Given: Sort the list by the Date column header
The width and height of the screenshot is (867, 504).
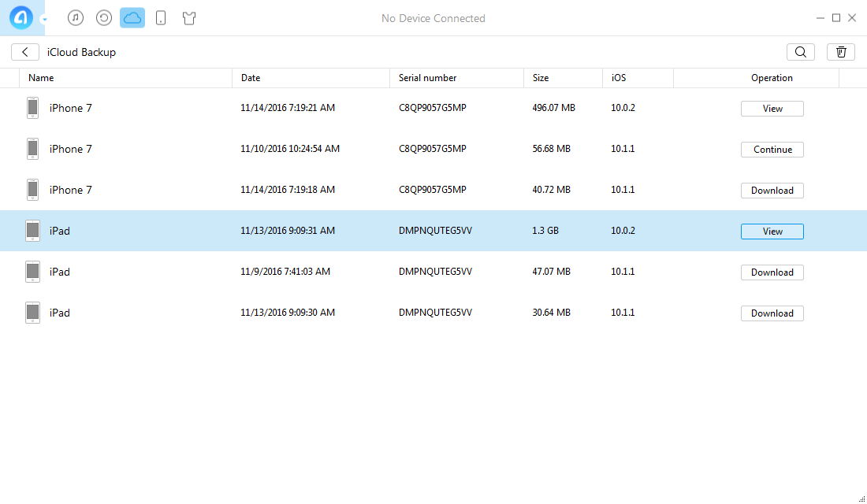Looking at the screenshot, I should click(251, 78).
